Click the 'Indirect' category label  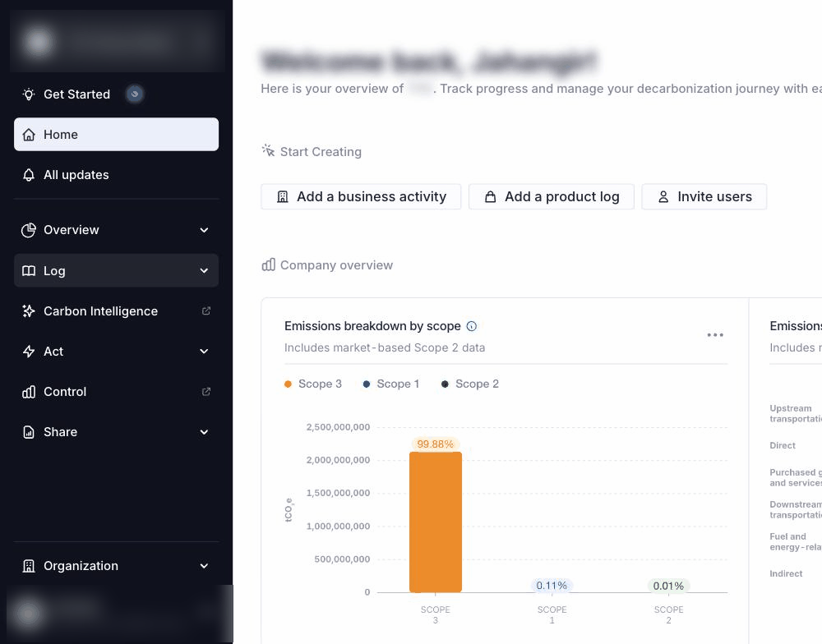tap(786, 574)
